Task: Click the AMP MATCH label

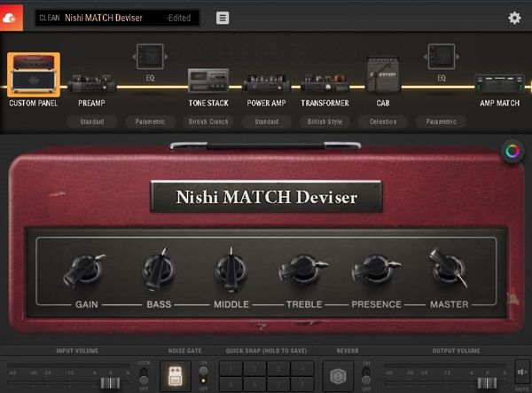Action: tap(499, 103)
